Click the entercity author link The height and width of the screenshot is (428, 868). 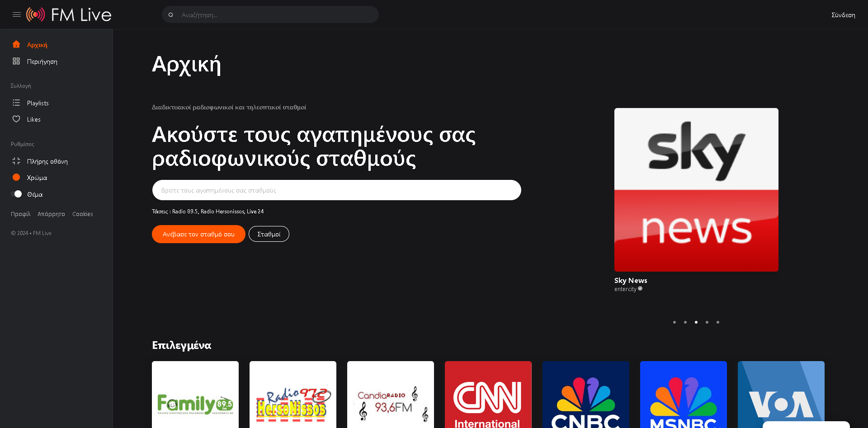[625, 289]
